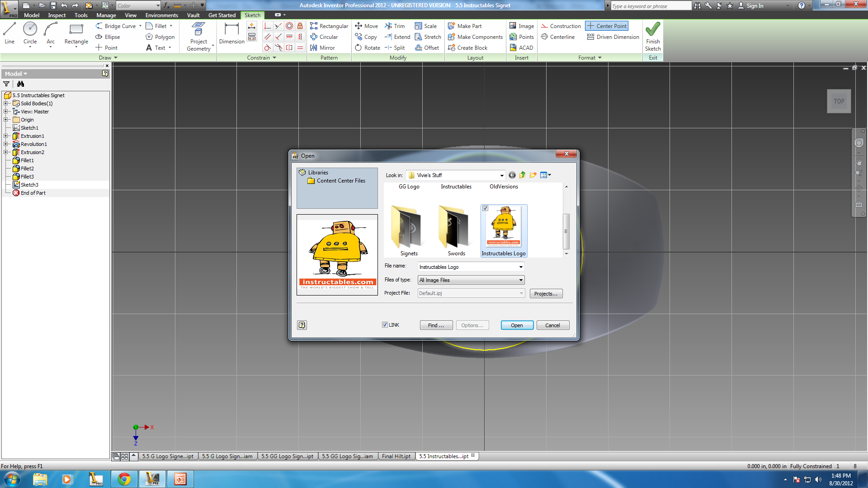Open the Manage ribbon tab
The height and width of the screenshot is (488, 868).
click(x=106, y=15)
